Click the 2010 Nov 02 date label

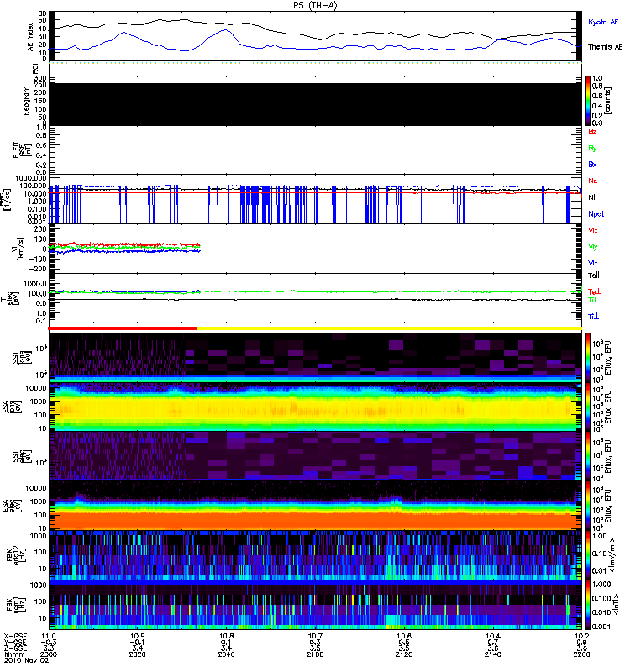click(27, 660)
